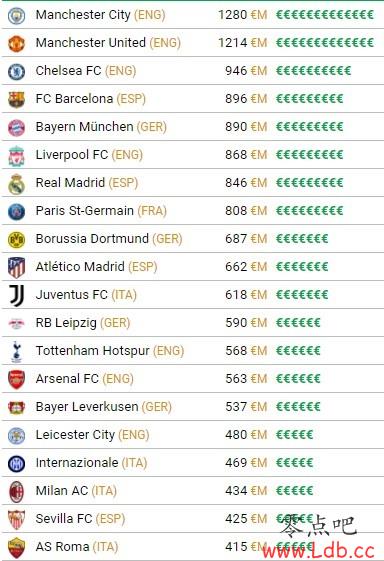The width and height of the screenshot is (384, 561).
Task: Click the FC Barcelona crest icon
Action: click(x=16, y=99)
